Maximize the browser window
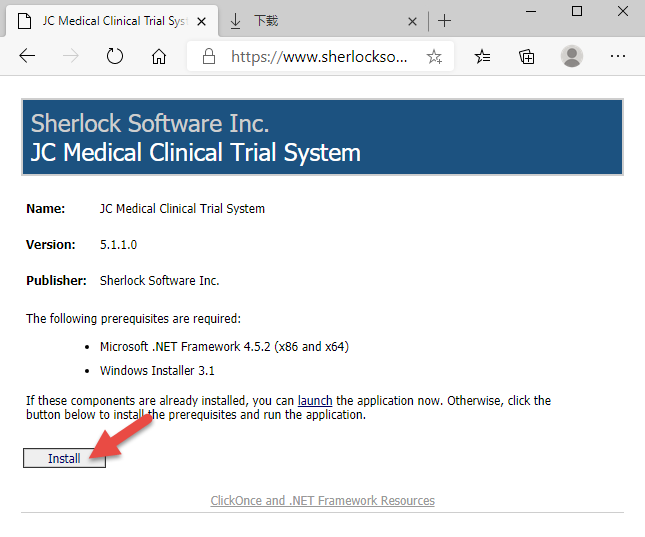645x537 pixels. click(577, 11)
